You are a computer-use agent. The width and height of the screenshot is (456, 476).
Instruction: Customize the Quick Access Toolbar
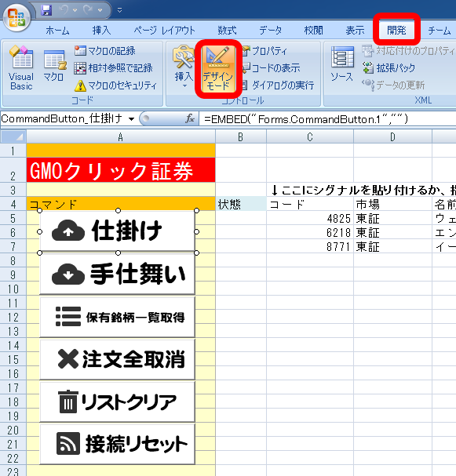(120, 10)
